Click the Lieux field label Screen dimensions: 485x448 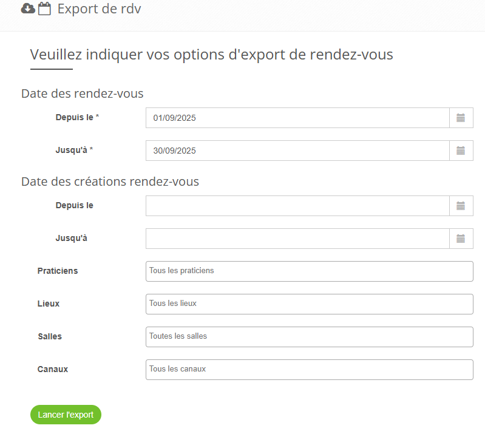point(49,304)
